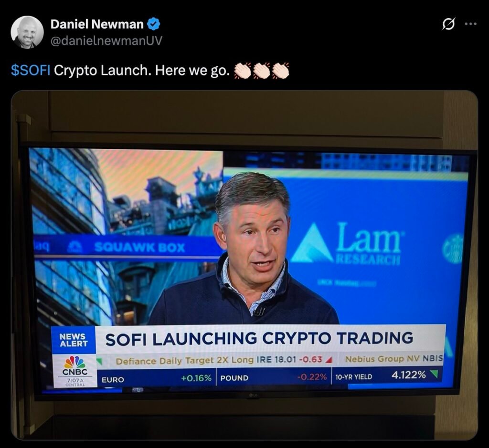Click the SOFI LAUNCHING CRYPTO TRADING headline
Image resolution: width=489 pixels, height=448 pixels.
pos(259,339)
